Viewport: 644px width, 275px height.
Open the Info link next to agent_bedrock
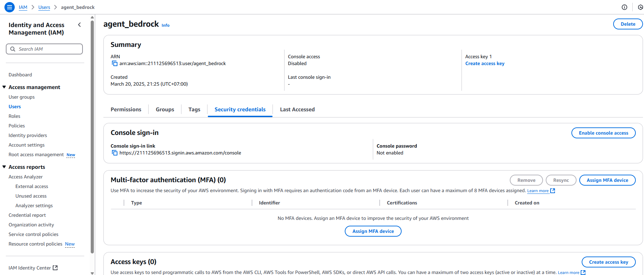[165, 25]
